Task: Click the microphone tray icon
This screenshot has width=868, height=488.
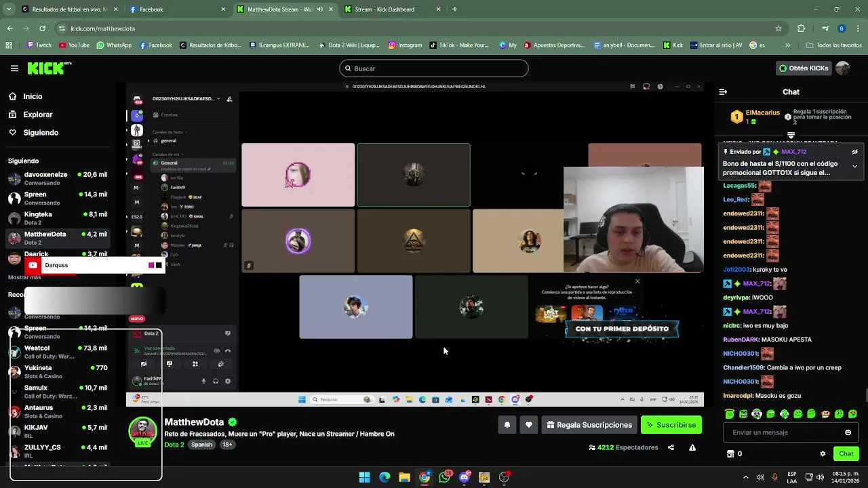Action: pyautogui.click(x=774, y=477)
